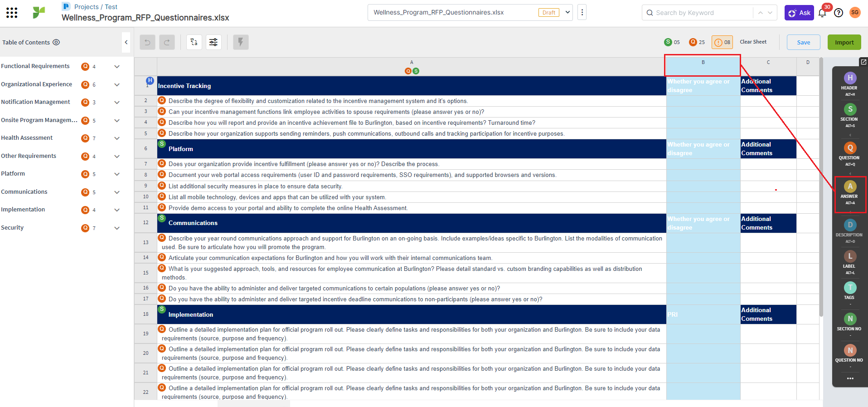Open the filter settings sliders icon
868x407 pixels.
pyautogui.click(x=213, y=42)
